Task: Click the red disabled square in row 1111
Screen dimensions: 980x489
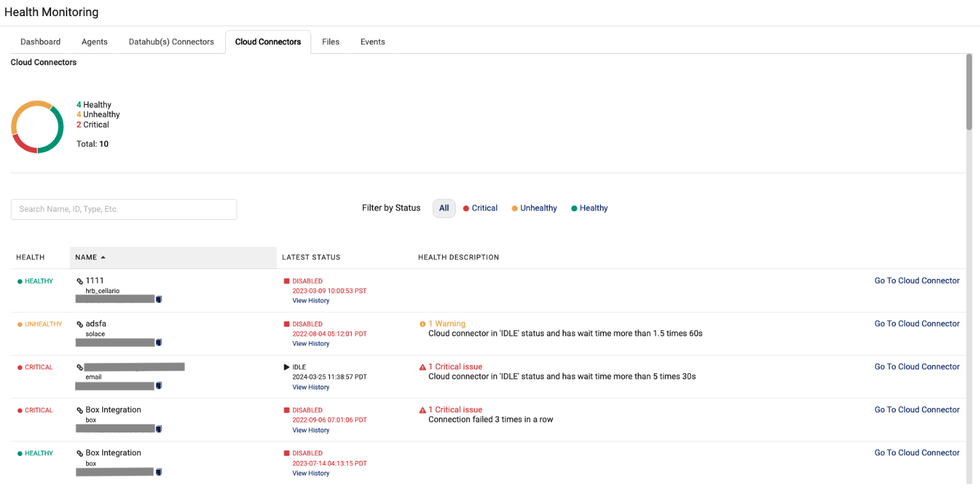Action: click(x=286, y=281)
